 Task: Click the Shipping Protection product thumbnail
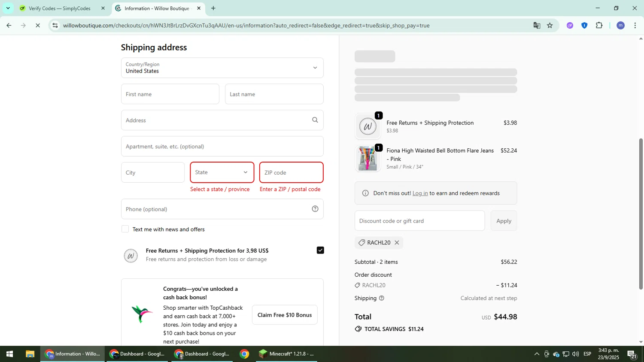[368, 127]
